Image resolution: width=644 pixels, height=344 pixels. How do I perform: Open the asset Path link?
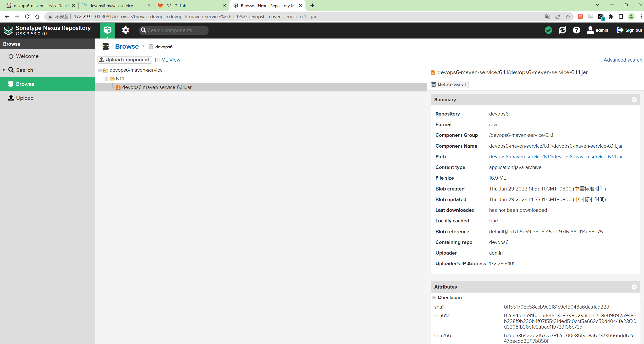[556, 157]
